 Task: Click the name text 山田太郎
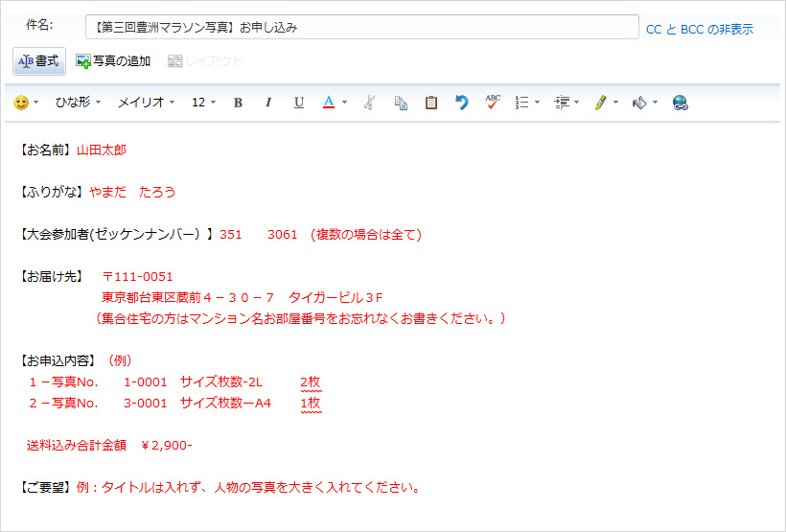point(102,150)
